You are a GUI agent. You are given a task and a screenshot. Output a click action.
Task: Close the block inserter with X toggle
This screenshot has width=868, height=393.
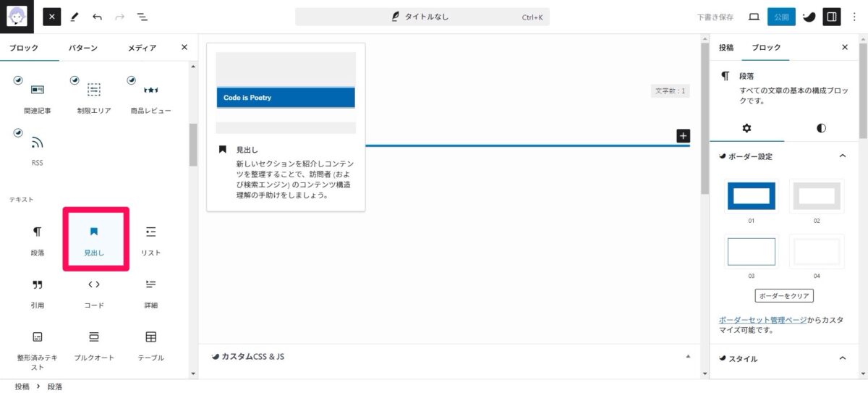click(x=52, y=17)
